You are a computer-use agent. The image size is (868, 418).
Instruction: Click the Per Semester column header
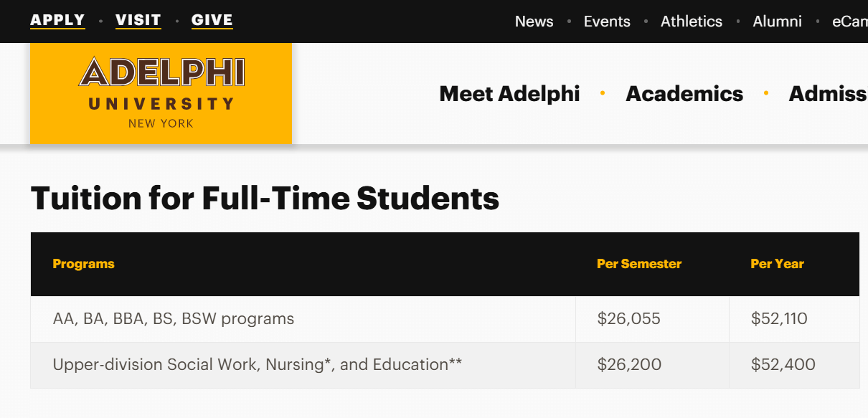click(x=638, y=264)
